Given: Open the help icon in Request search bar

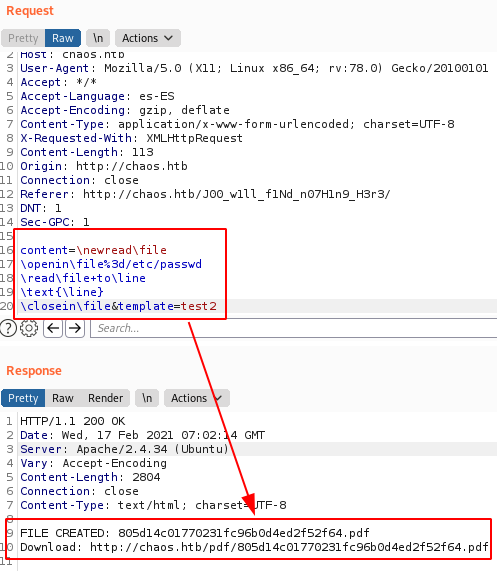Looking at the screenshot, I should (x=8, y=328).
